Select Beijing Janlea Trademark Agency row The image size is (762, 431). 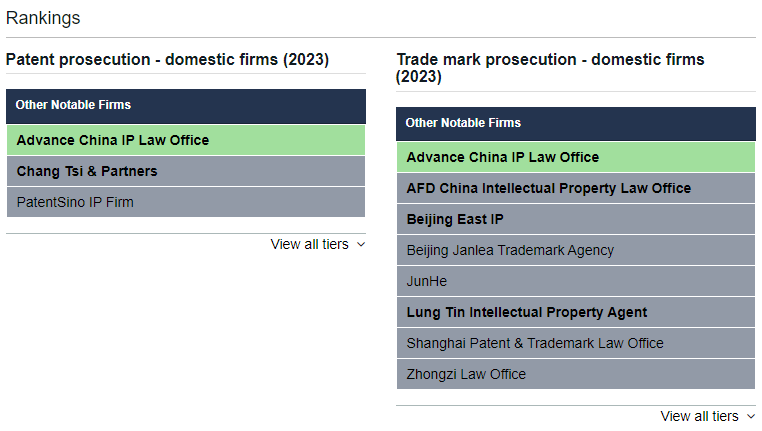pyautogui.click(x=510, y=250)
